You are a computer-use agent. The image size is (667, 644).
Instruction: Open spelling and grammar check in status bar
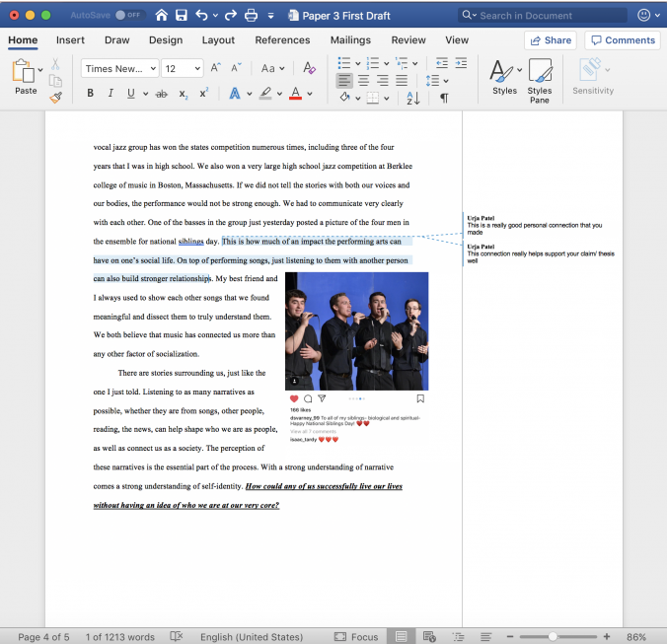point(176,636)
